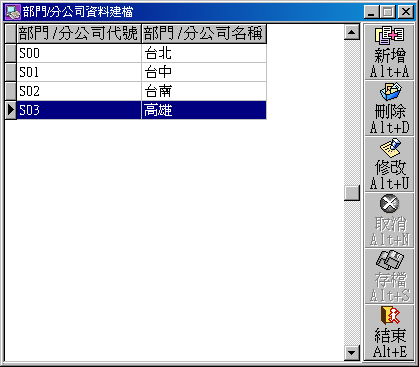Select cell S01 in code column
Screen dimensions: 419x367
79,72
